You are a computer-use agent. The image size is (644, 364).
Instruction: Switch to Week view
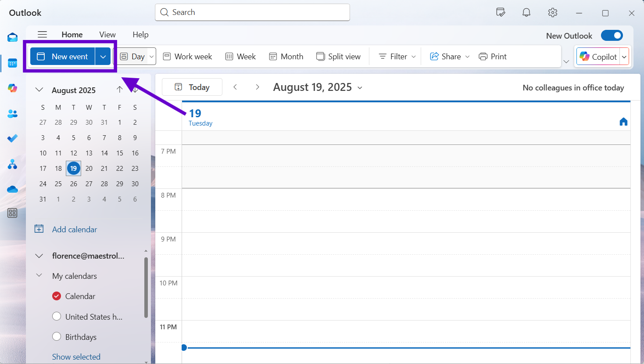point(240,56)
